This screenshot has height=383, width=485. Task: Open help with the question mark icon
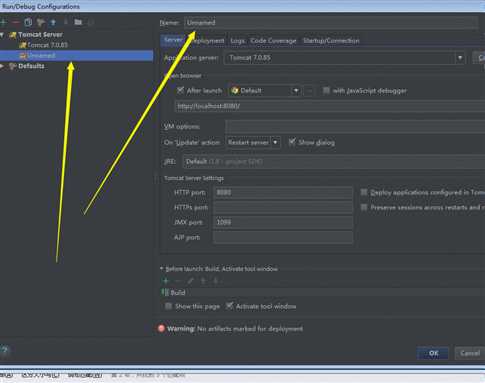click(5, 350)
